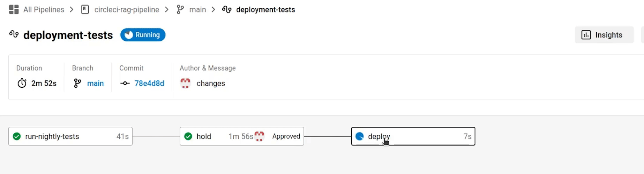644x174 pixels.
Task: Open the deploy job
Action: click(x=413, y=136)
